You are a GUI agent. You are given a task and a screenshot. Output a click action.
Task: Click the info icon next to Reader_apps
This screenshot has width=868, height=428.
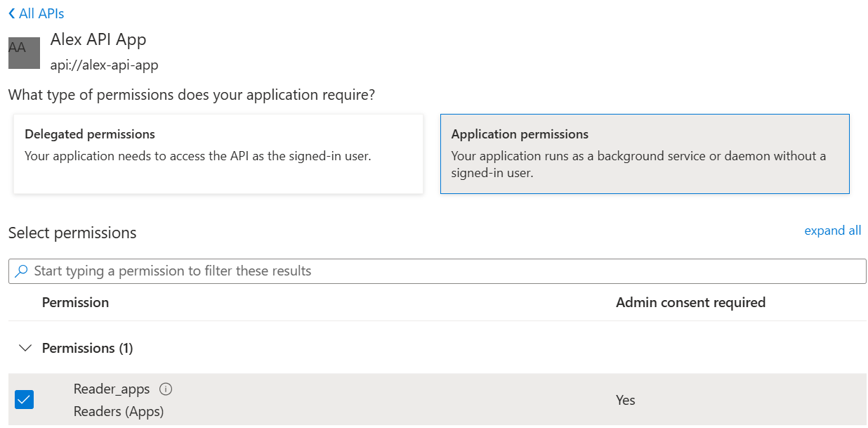coord(166,389)
